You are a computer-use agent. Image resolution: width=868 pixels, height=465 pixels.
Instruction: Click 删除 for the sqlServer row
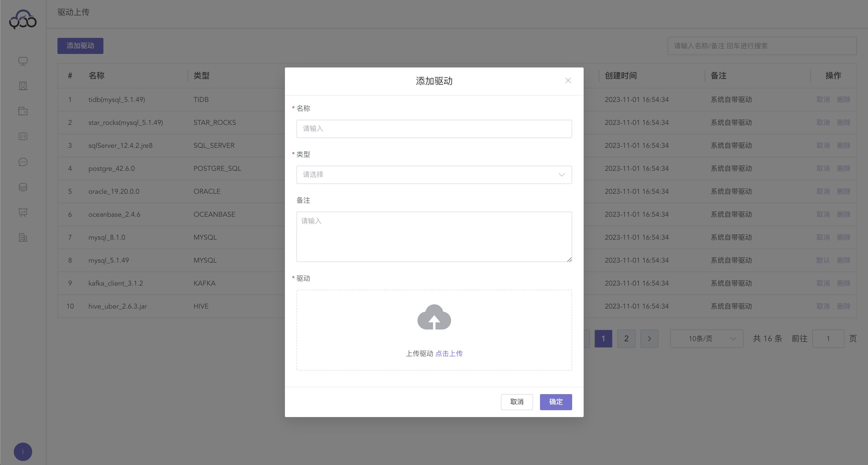[x=844, y=146]
